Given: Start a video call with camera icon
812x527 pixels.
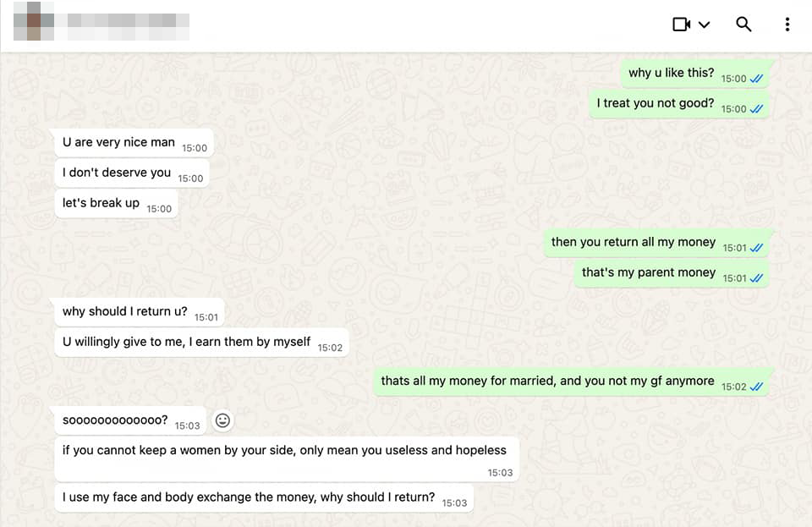Looking at the screenshot, I should [x=681, y=25].
